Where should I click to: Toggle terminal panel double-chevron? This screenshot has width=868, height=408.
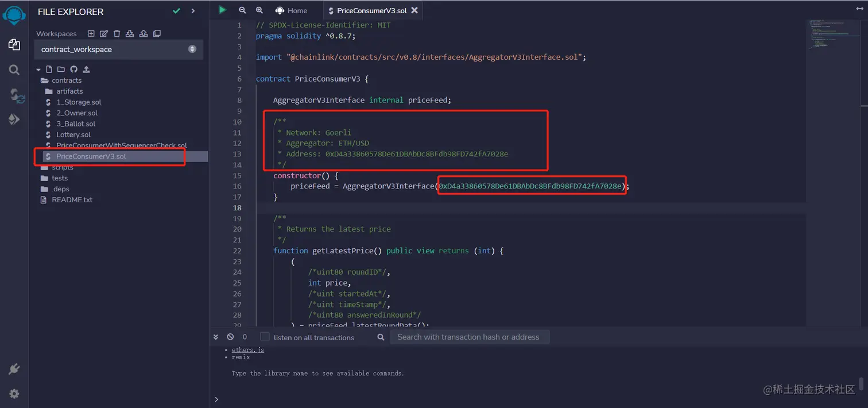point(216,337)
